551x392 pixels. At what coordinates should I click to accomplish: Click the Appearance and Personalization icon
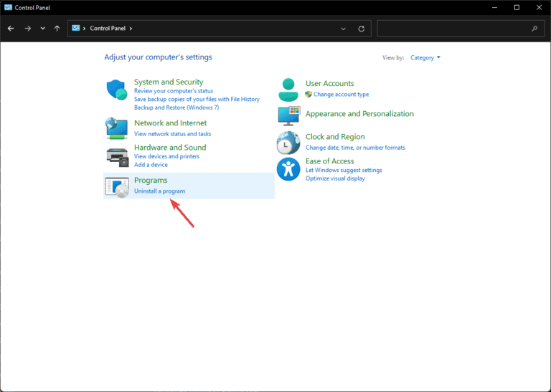pyautogui.click(x=288, y=115)
